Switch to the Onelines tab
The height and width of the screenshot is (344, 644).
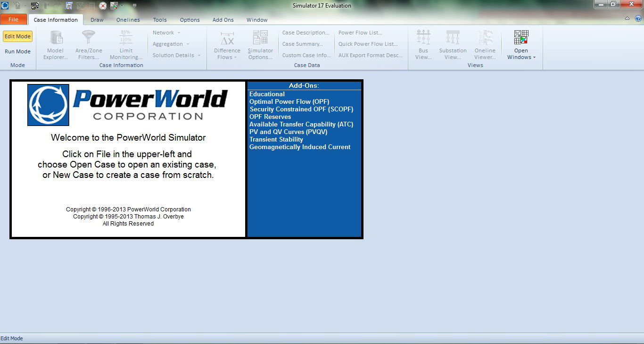pyautogui.click(x=128, y=20)
